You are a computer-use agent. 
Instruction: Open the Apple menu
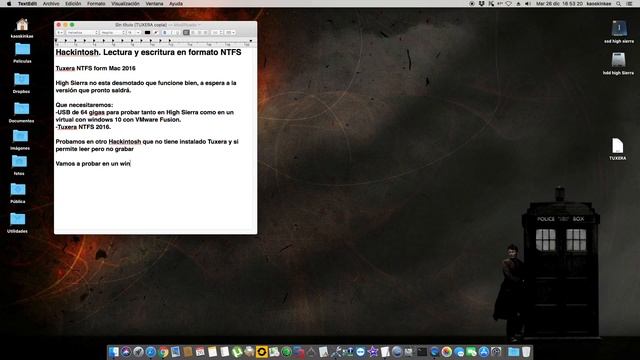tap(9, 4)
